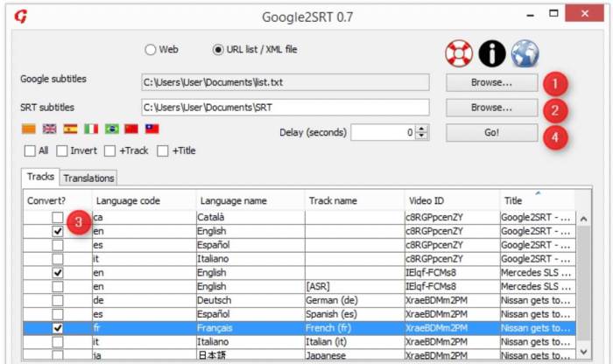The height and width of the screenshot is (364, 613).
Task: Sort by Video ID column header
Action: (453, 200)
